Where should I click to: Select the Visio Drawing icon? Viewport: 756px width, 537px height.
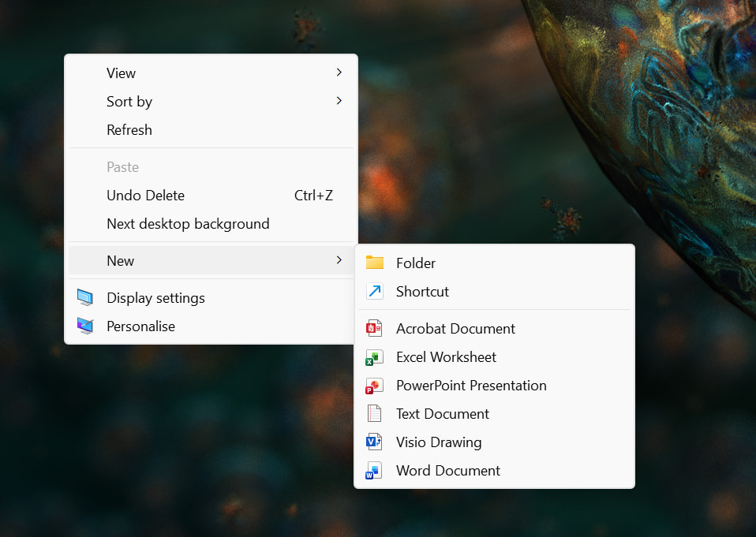tap(374, 442)
